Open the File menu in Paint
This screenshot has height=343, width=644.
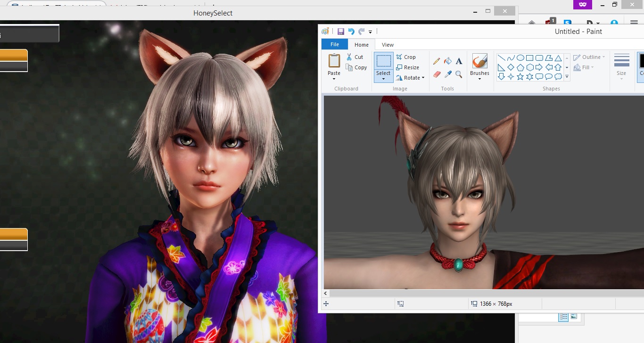(x=335, y=44)
